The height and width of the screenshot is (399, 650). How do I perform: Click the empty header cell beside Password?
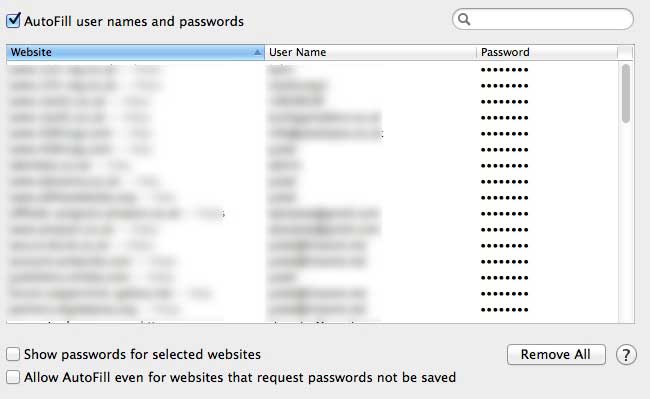625,52
